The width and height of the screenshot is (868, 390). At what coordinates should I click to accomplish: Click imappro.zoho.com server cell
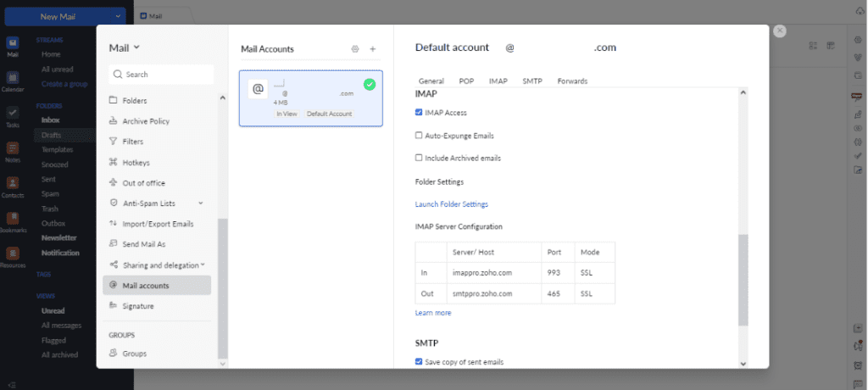pos(494,272)
